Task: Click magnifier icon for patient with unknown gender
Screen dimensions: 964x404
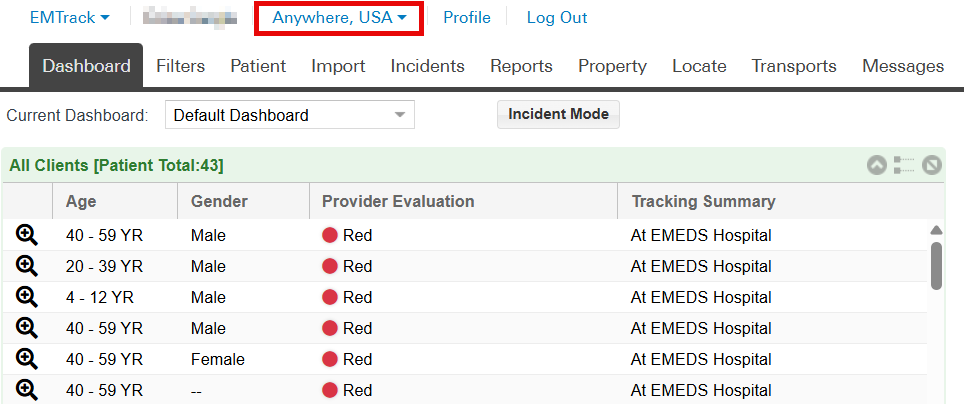Action: (27, 389)
